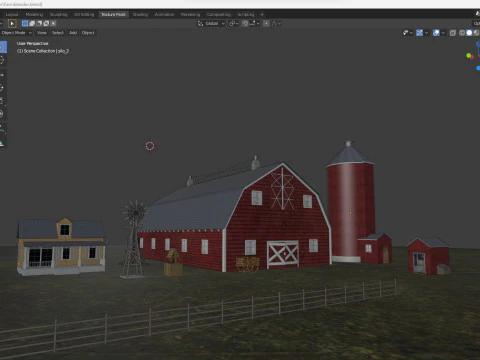Open the Global transform orientation dropdown
480x360 pixels.
tap(212, 23)
